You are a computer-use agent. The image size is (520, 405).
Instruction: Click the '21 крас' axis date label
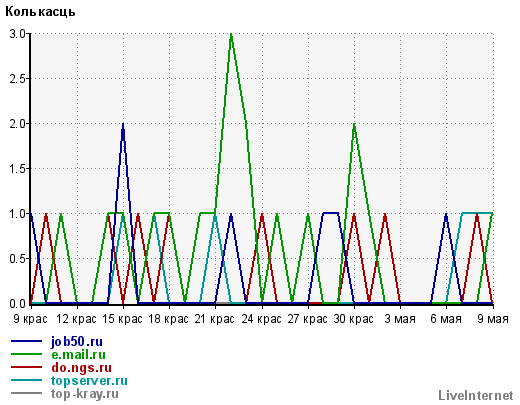[215, 319]
